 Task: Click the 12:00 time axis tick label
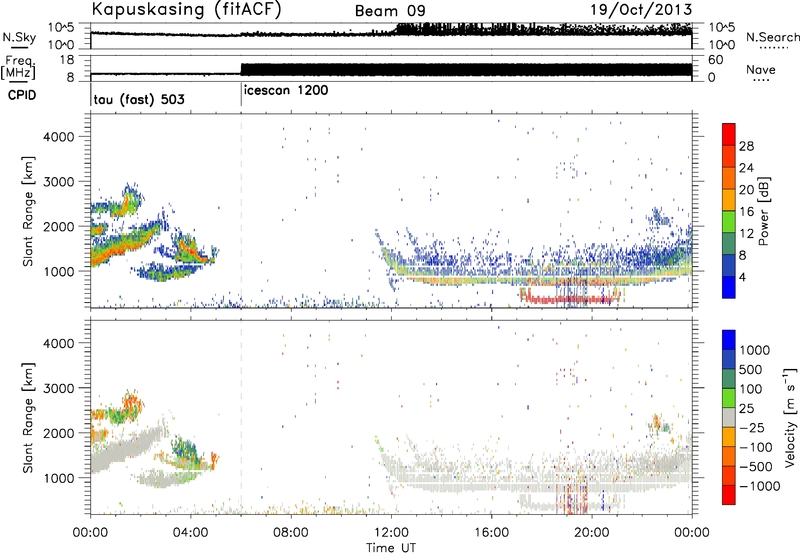pos(391,533)
